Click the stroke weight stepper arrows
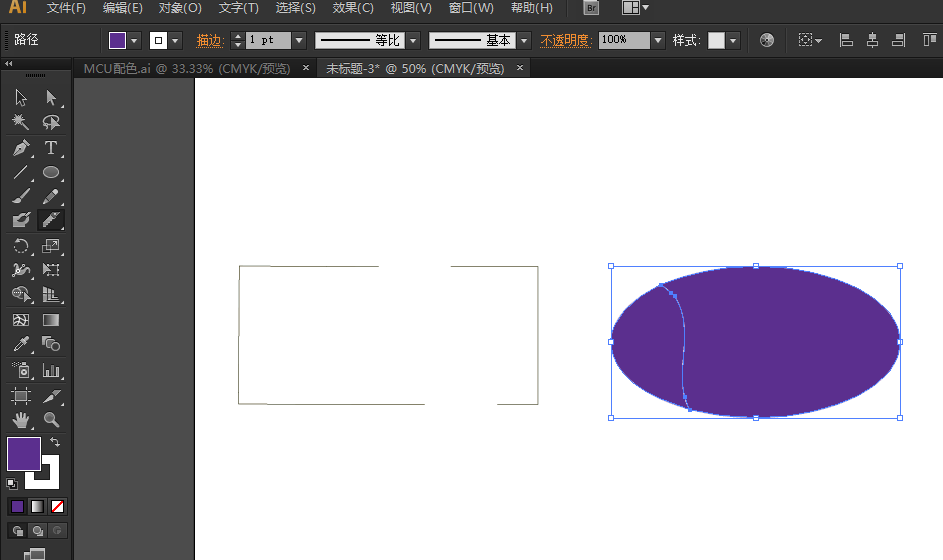The width and height of the screenshot is (943, 560). click(238, 40)
